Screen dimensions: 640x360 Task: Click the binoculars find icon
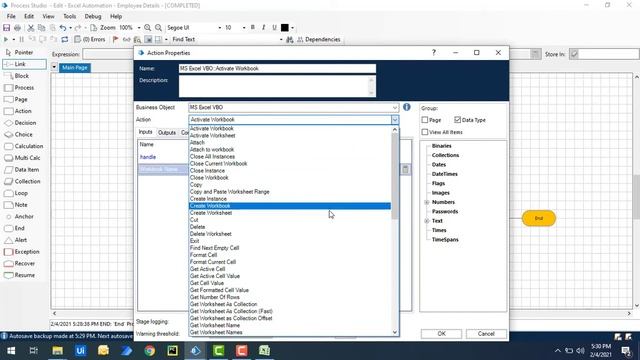290,40
